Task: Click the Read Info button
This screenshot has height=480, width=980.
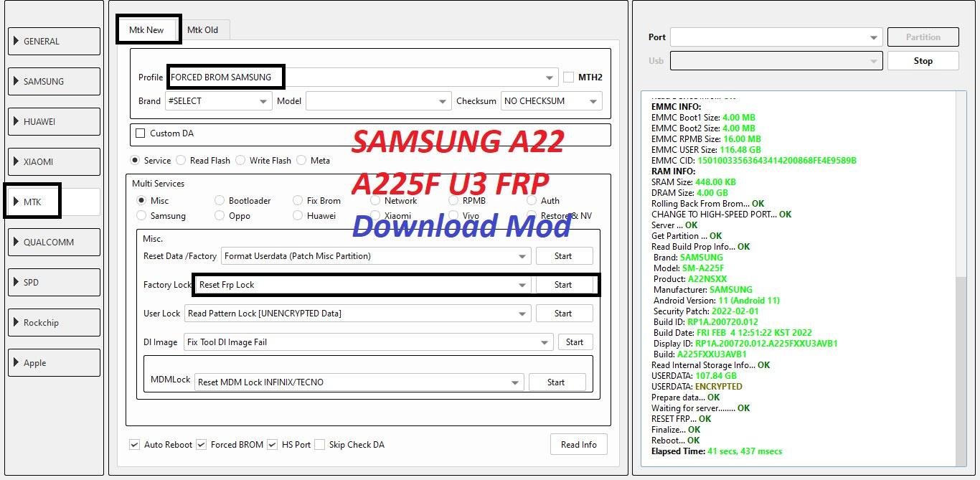Action: pyautogui.click(x=579, y=444)
